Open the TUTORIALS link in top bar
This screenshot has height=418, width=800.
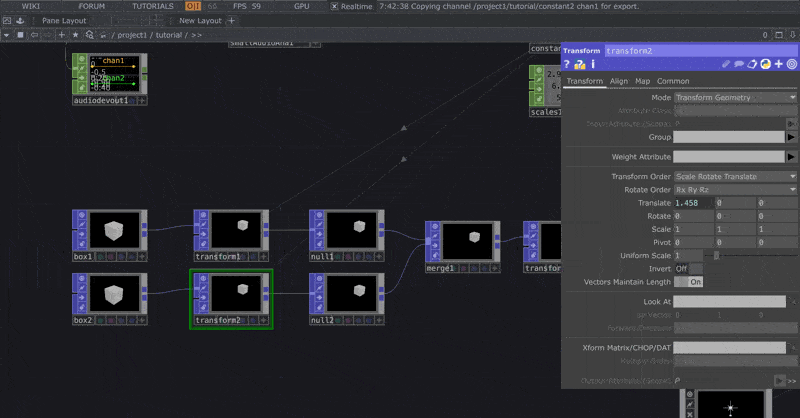click(152, 6)
